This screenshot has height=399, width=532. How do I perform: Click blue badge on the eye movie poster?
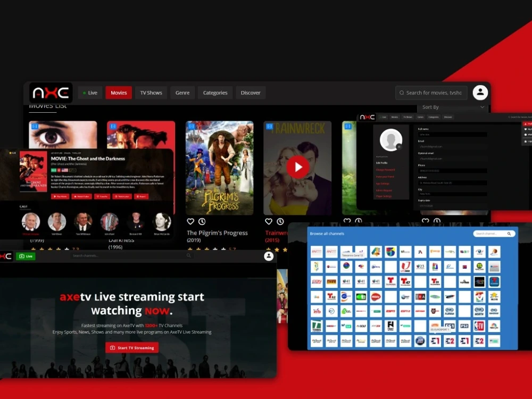(35, 126)
